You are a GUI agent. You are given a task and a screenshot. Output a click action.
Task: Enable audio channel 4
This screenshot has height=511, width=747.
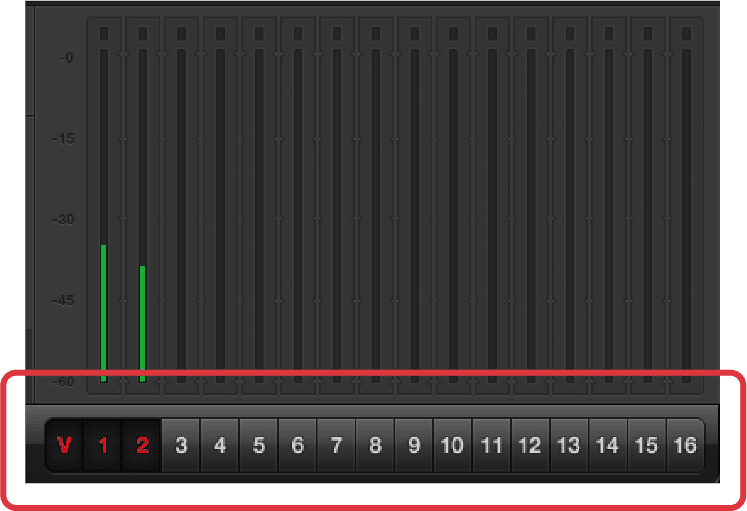pos(220,445)
